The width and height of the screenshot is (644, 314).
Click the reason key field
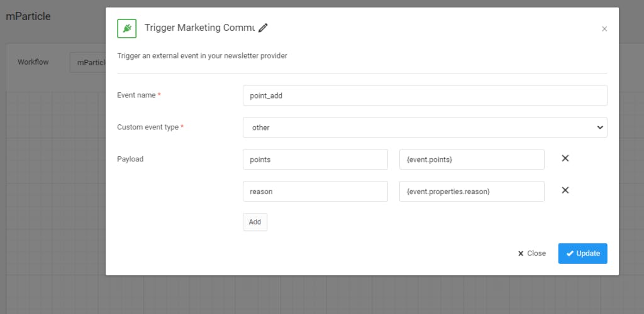[315, 192]
